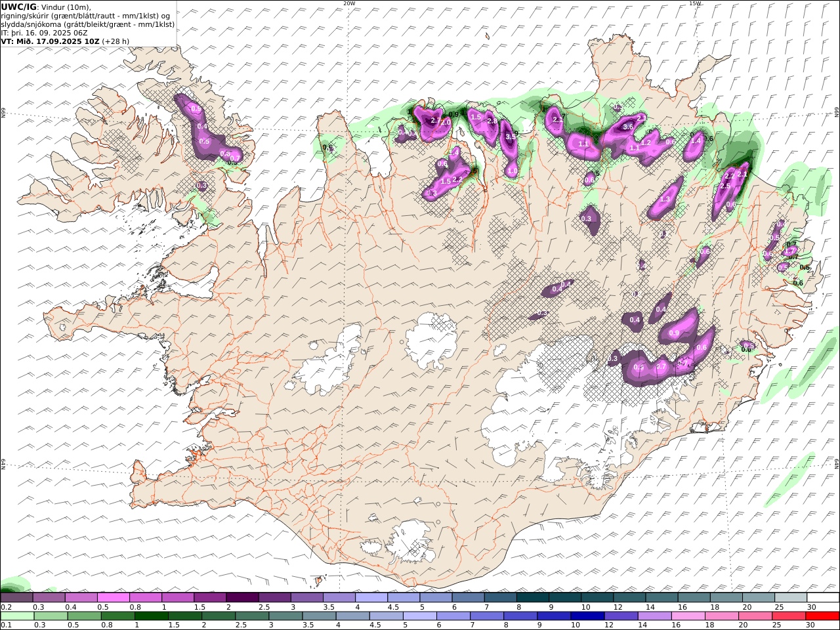This screenshot has height=630, width=840.
Task: Select the light grey upper swatch at 25
Action: click(790, 598)
